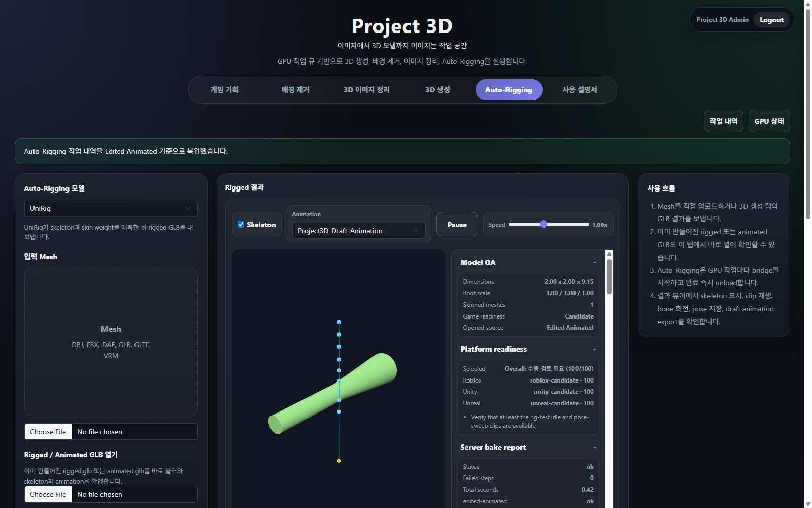Toggle the Skeleton checkbox
812x508 pixels.
click(241, 224)
